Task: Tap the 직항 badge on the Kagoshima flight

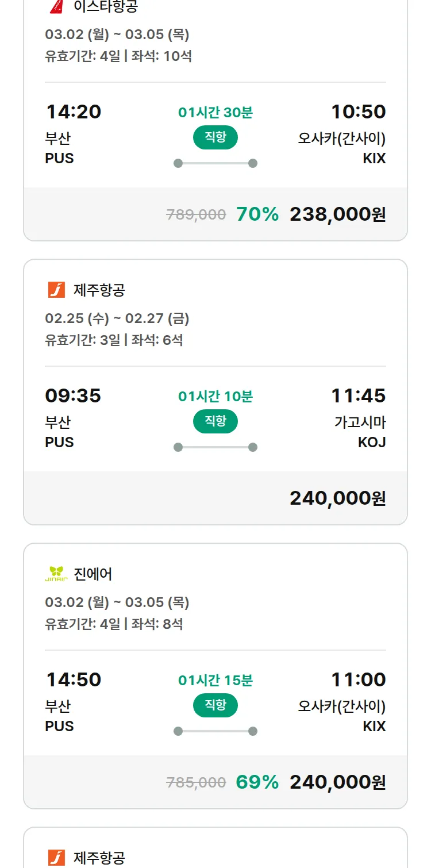Action: 215,421
